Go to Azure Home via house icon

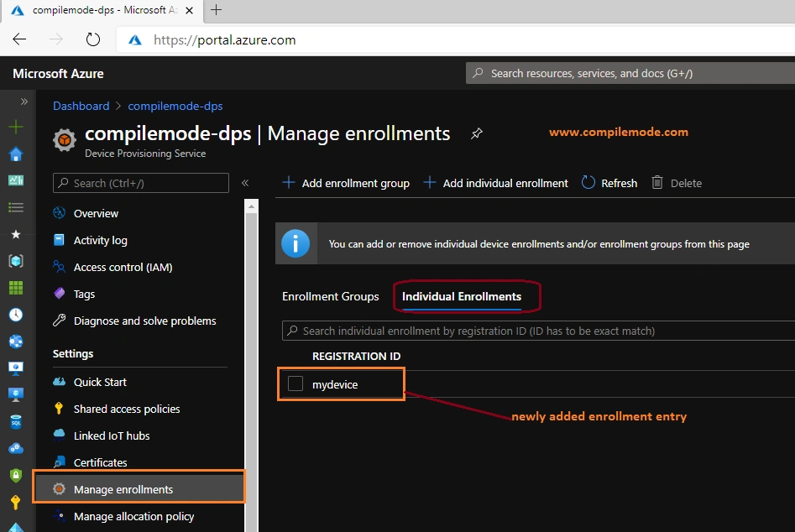[x=16, y=154]
